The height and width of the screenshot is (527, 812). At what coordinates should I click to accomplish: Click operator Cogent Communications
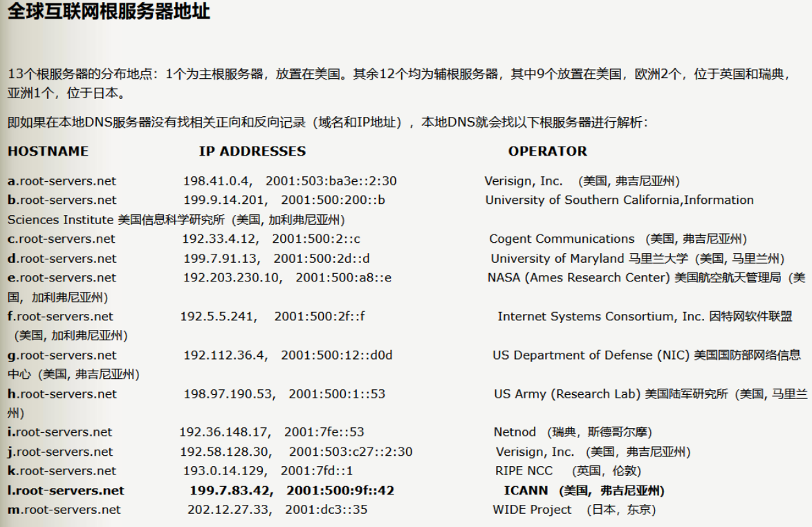[562, 239]
